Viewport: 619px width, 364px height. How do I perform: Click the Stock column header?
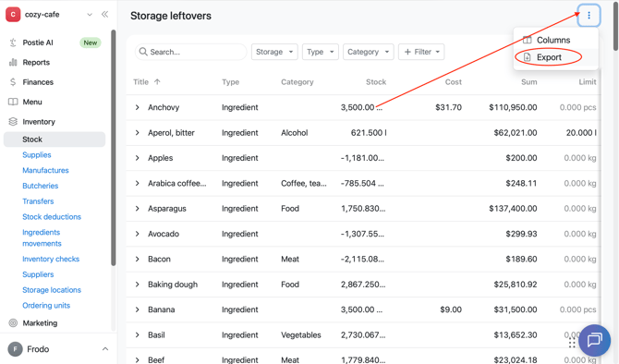coord(376,81)
